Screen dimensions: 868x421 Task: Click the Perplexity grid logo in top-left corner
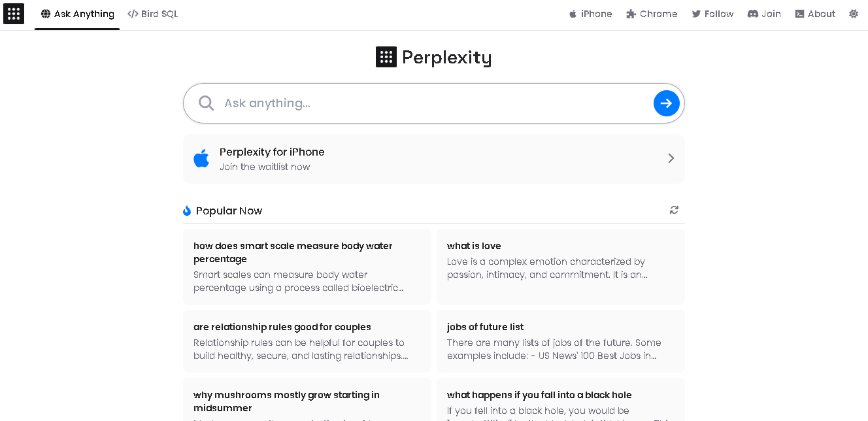click(x=14, y=14)
